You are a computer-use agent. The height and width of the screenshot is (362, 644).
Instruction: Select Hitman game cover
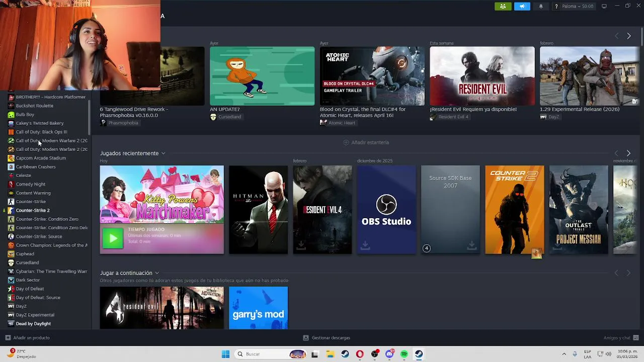click(258, 210)
